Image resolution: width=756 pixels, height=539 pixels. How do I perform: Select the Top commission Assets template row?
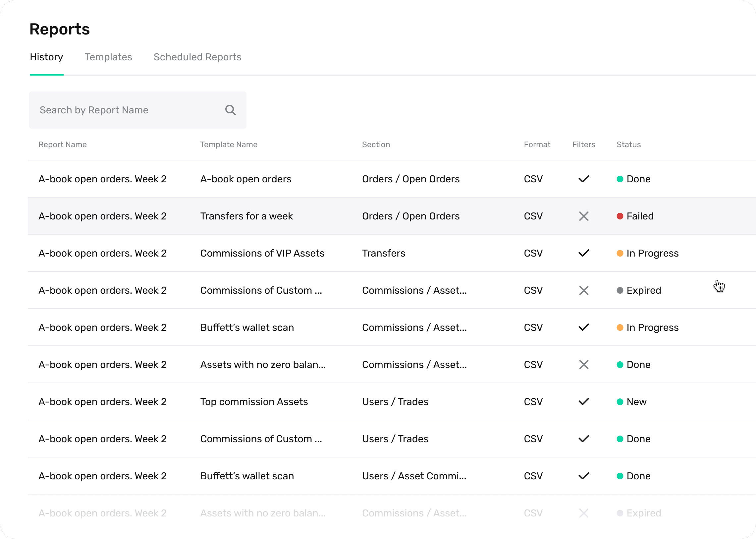(254, 401)
